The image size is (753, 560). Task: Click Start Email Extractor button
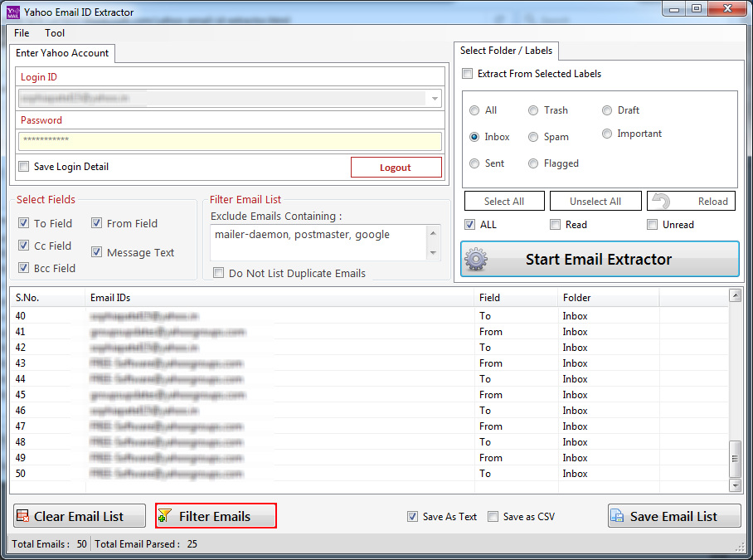pyautogui.click(x=600, y=260)
